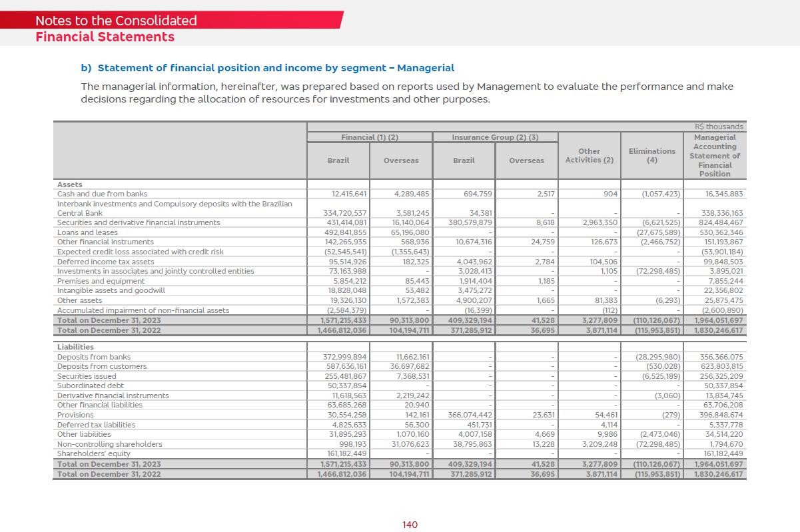Image resolution: width=800 pixels, height=532 pixels.
Task: Click the "Deferred tax liabilities" row label
Action: pos(96,425)
